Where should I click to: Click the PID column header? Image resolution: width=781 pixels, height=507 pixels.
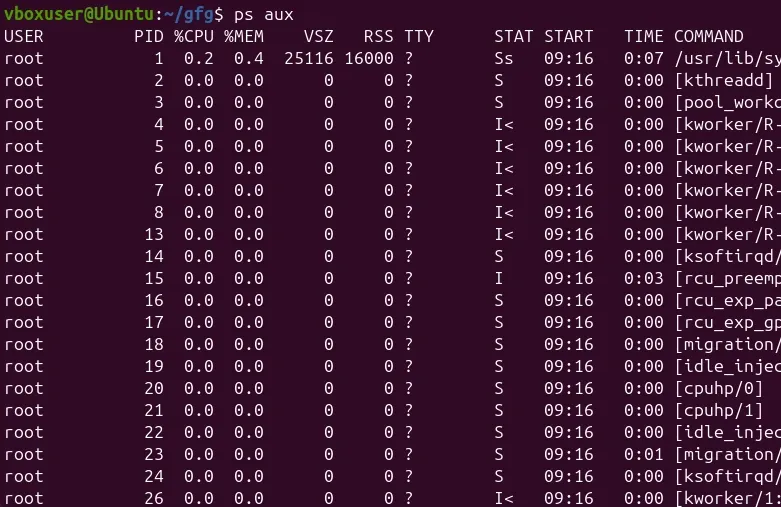149,36
